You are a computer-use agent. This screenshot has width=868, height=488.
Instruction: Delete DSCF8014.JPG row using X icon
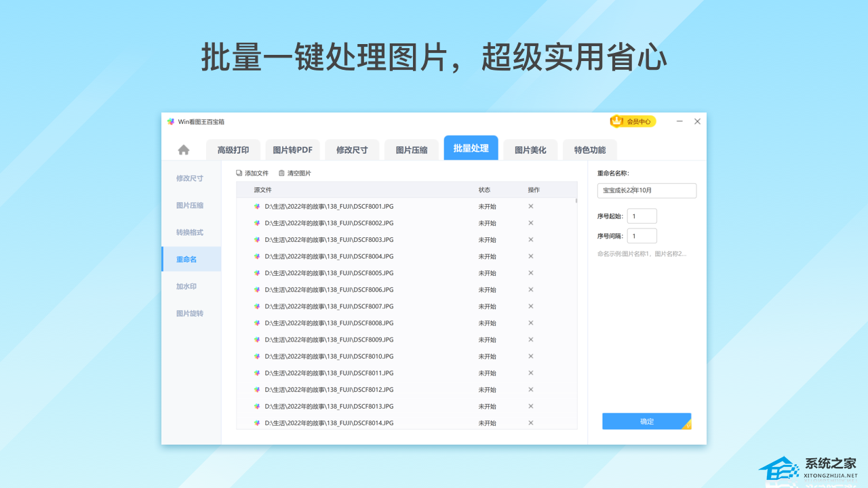[x=531, y=423]
